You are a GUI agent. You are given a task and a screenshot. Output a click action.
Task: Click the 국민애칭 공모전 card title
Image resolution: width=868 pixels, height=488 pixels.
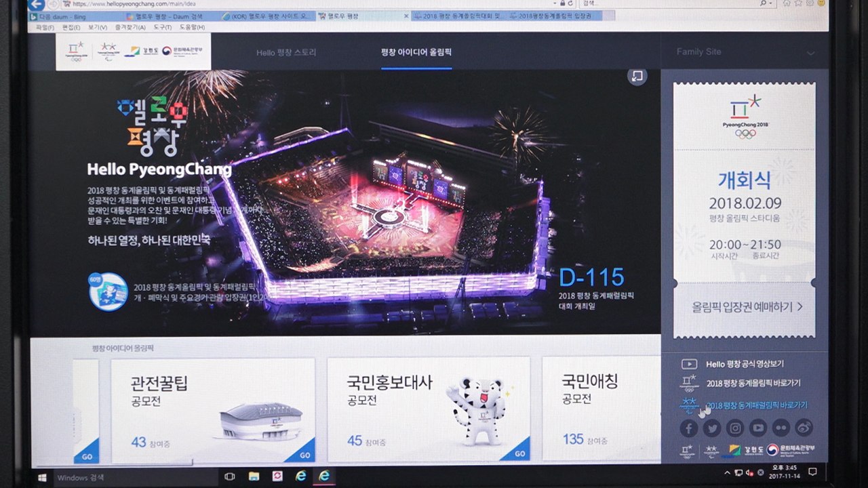click(590, 388)
